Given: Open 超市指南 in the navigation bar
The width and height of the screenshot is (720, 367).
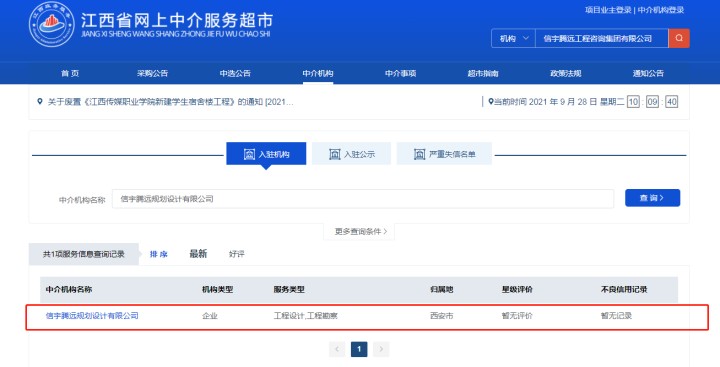Looking at the screenshot, I should pyautogui.click(x=483, y=73).
